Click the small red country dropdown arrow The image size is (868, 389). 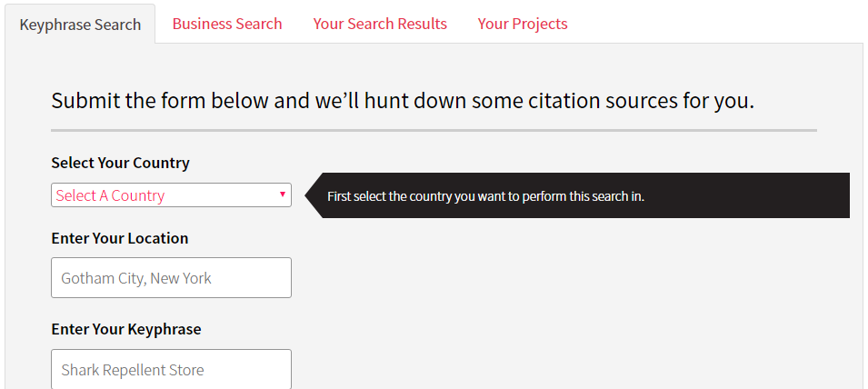[x=283, y=194]
